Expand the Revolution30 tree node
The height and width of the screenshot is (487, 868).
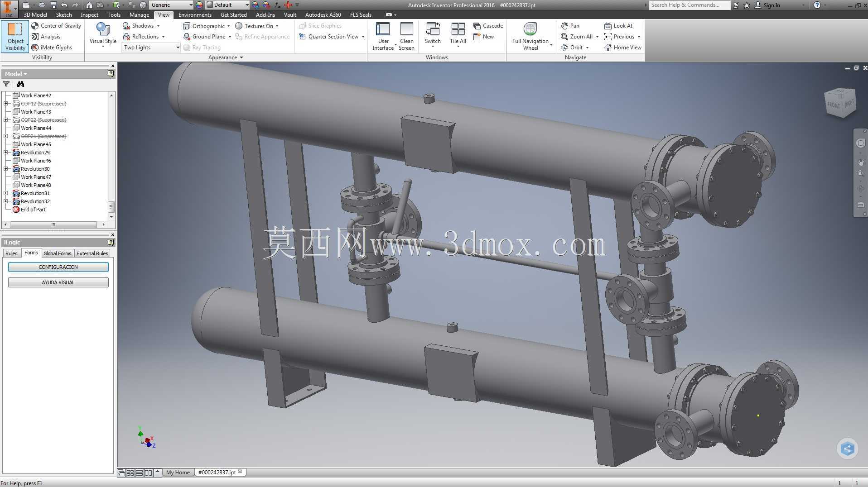tap(6, 169)
